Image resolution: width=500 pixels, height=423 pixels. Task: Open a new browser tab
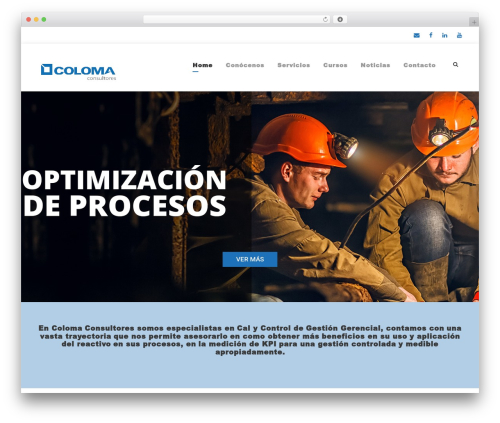coord(474,22)
